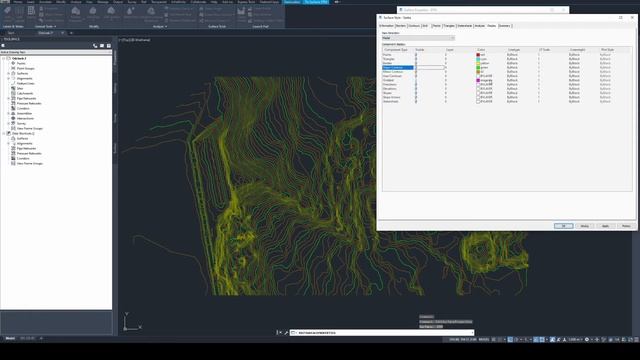
Task: Expand Assemblies node in Prospector
Action: tap(9, 113)
